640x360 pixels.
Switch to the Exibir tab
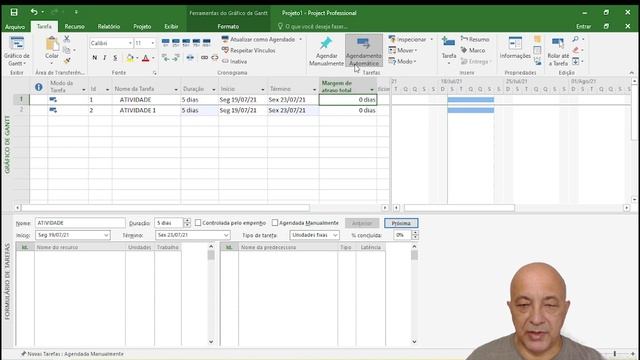point(171,27)
